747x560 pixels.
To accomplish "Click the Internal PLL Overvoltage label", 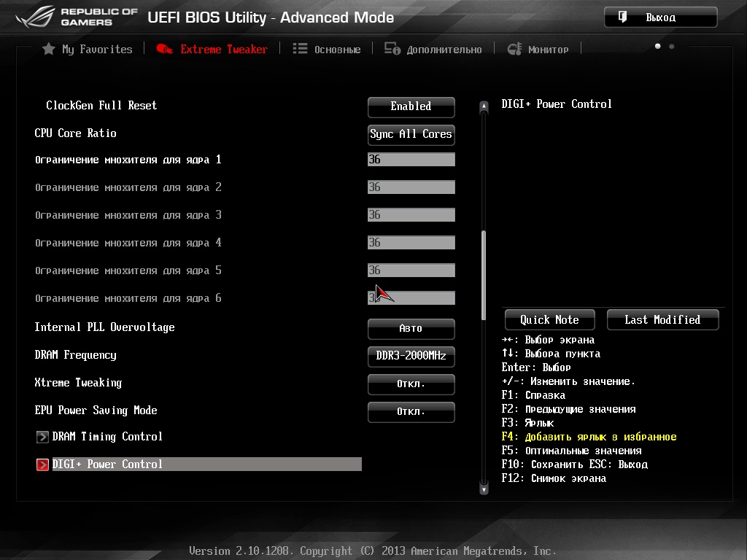I will point(104,327).
